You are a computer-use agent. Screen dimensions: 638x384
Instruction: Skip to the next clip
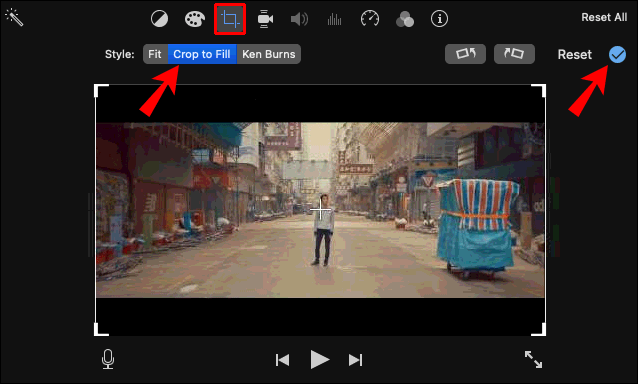tap(355, 360)
